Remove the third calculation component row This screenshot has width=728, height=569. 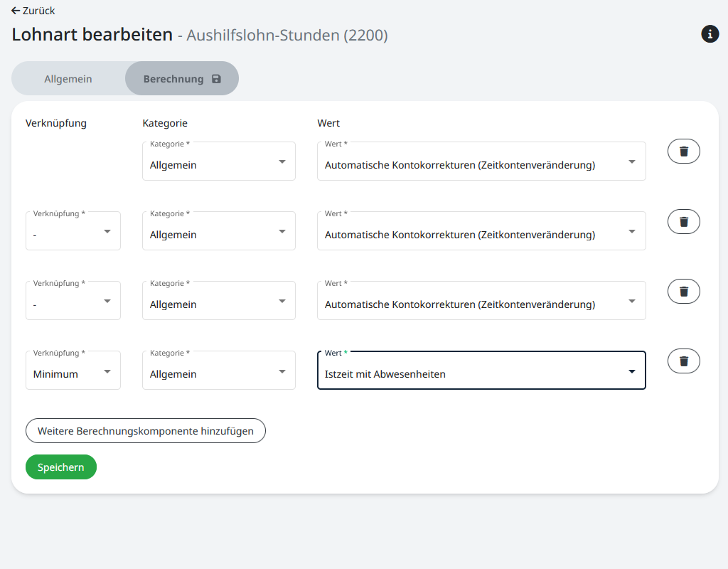click(683, 291)
